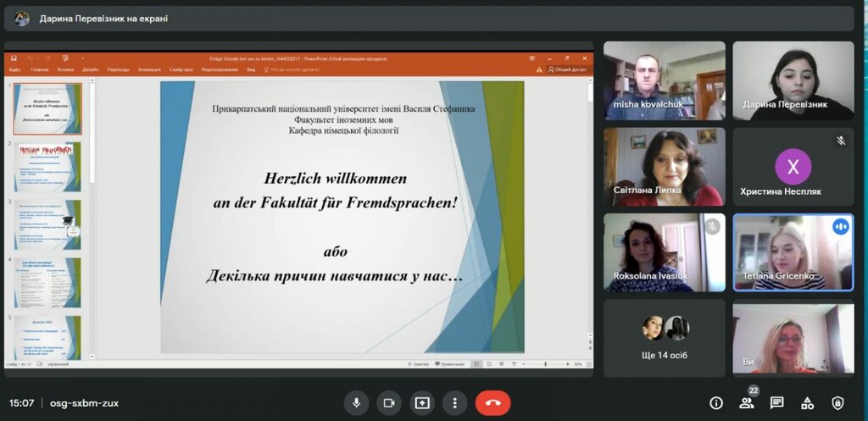Screen dimensions: 868x421
Task: Click the PowerPoint save icon
Action: [x=14, y=58]
